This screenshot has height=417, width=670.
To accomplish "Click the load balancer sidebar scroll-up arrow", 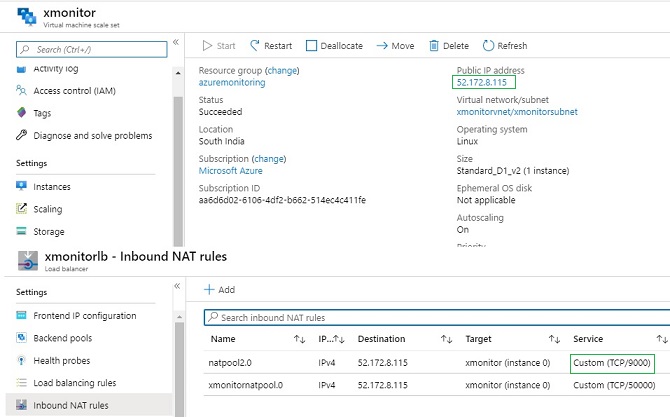I will tap(179, 317).
